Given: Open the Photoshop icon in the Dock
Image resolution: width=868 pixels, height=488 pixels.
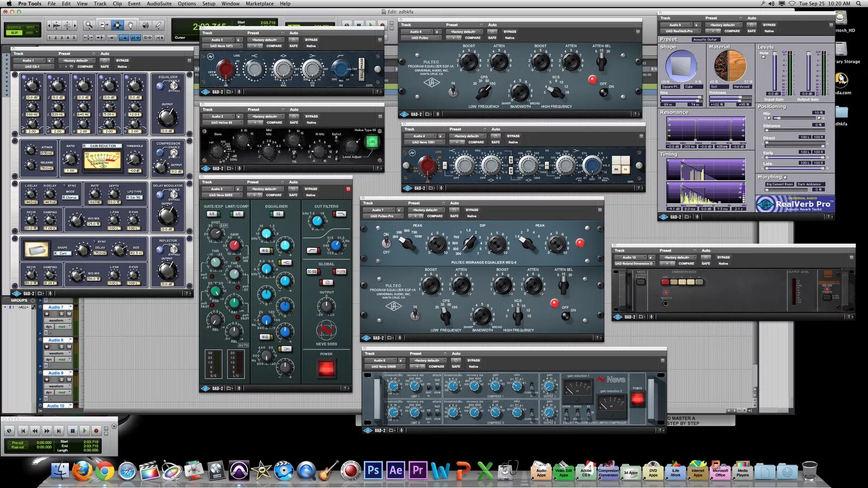Looking at the screenshot, I should pos(373,471).
